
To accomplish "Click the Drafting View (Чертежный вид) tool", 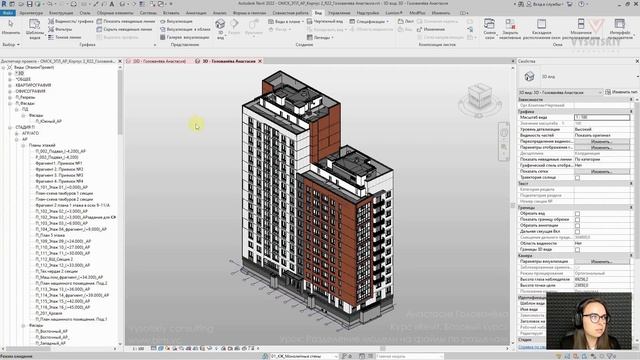I will click(325, 21).
